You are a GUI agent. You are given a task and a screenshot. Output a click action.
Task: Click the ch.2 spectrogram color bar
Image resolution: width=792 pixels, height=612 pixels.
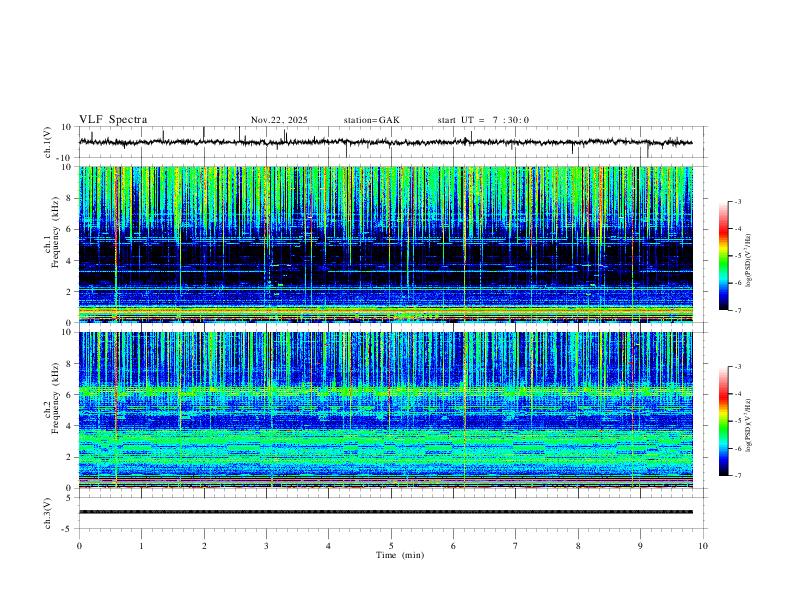point(723,421)
